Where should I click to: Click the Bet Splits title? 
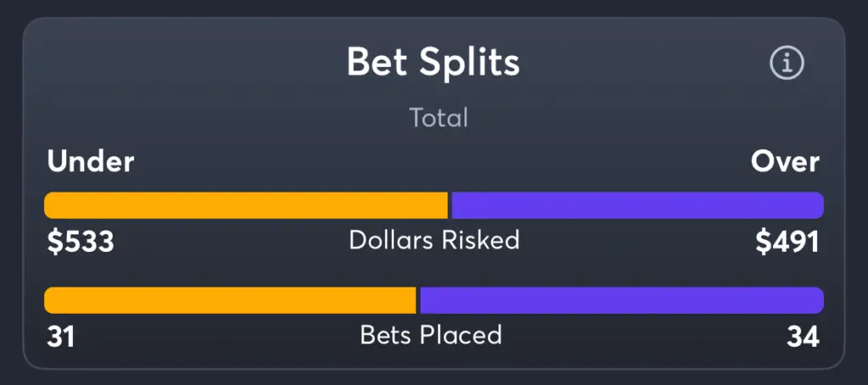(x=433, y=62)
